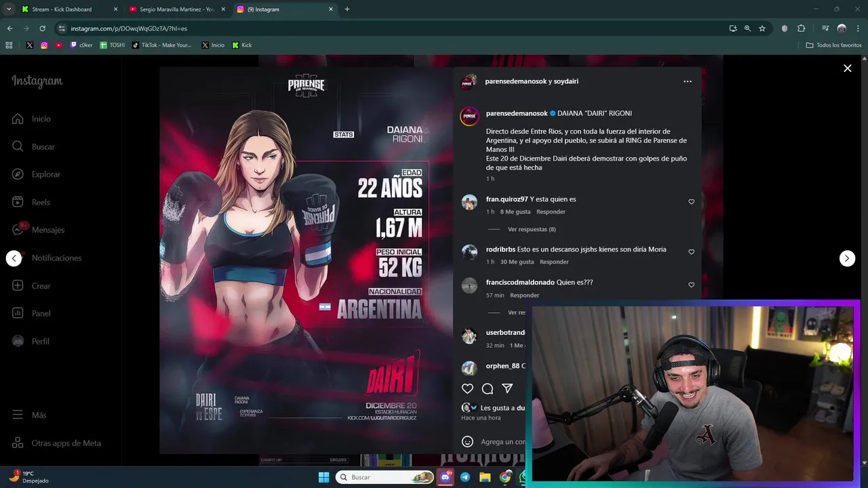Screen dimensions: 868x488
Task: Open tab search dropdown arrow
Action: 9,9
